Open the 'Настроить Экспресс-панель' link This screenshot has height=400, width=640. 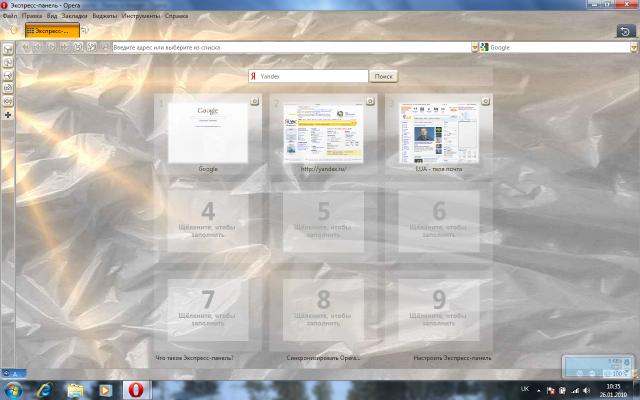(x=452, y=358)
